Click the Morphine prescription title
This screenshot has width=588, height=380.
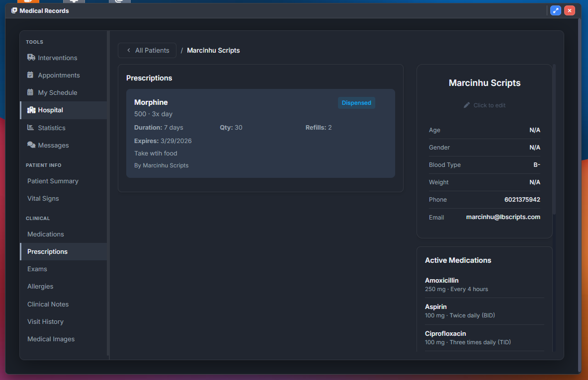coord(151,102)
